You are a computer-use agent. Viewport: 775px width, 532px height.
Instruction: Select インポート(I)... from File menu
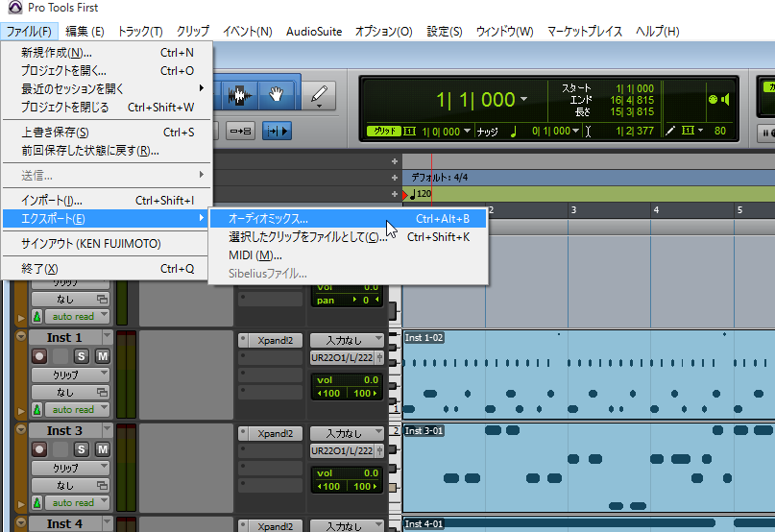105,201
